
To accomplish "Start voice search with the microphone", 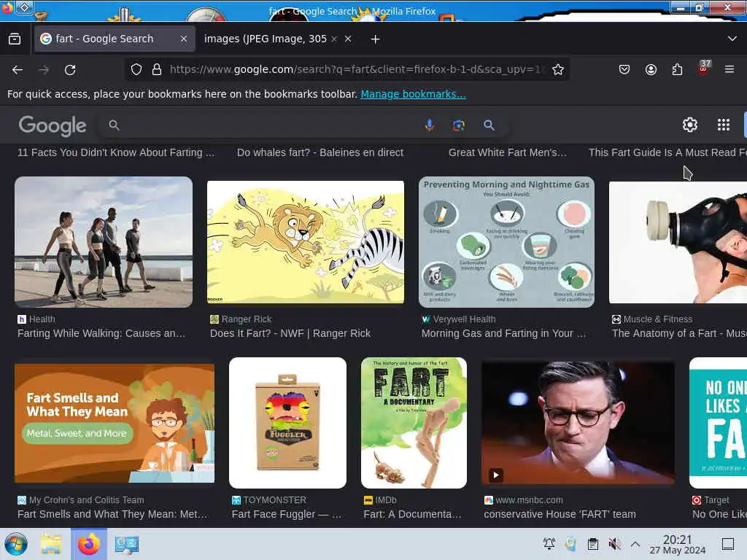I will [x=429, y=125].
